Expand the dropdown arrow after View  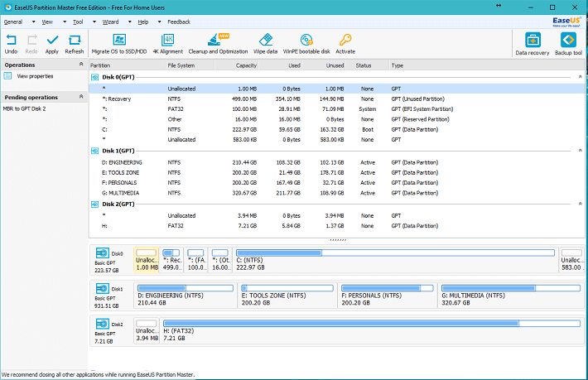click(x=65, y=22)
